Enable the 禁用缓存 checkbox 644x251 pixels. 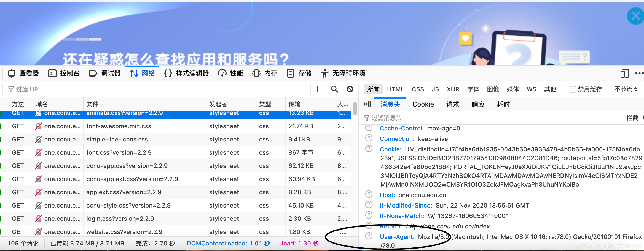click(573, 89)
